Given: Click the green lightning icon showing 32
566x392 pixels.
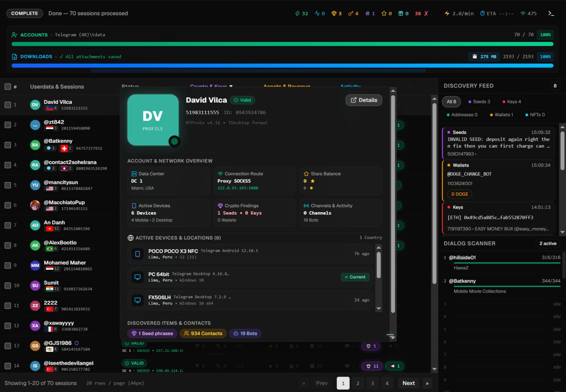Looking at the screenshot, I should [298, 13].
